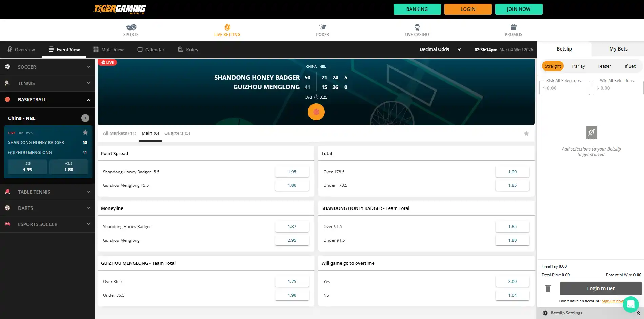
Task: Select the If Bet type
Action: pos(630,66)
